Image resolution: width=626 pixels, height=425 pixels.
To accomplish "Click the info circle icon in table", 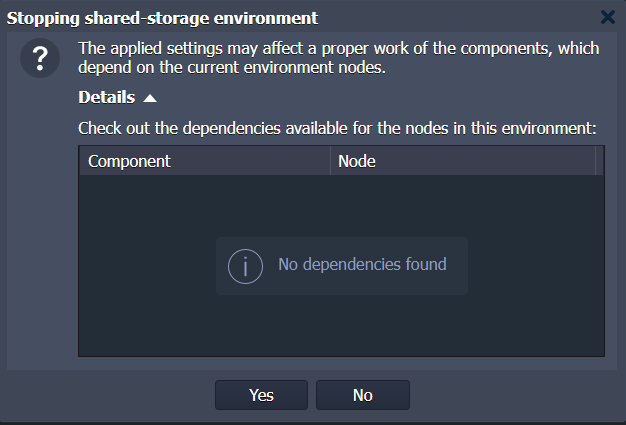I will tap(245, 266).
